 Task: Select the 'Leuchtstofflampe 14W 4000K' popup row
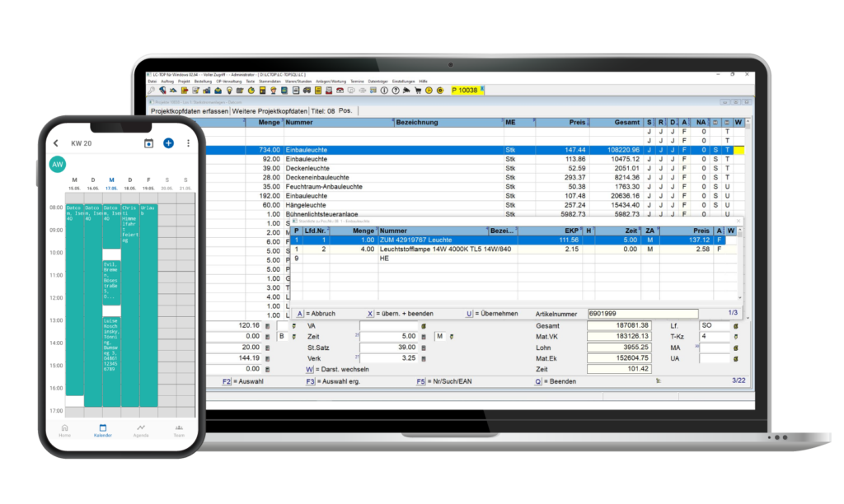pyautogui.click(x=514, y=249)
